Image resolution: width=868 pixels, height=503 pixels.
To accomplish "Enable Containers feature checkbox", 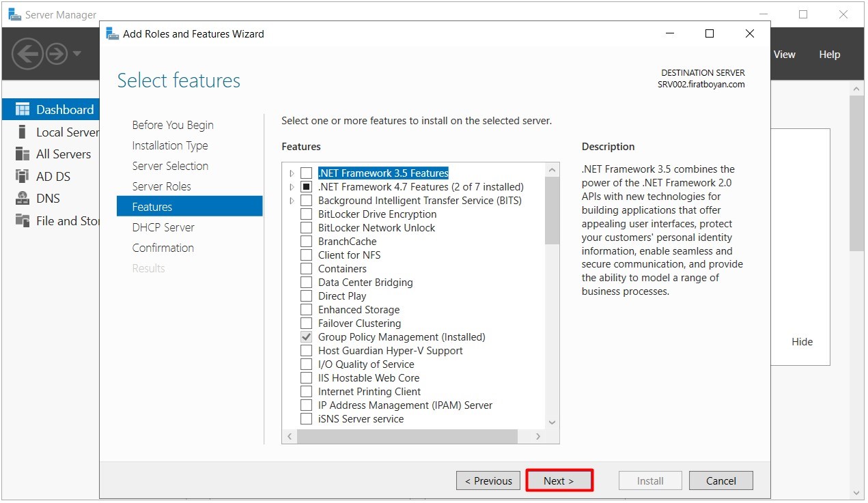I will (x=306, y=269).
